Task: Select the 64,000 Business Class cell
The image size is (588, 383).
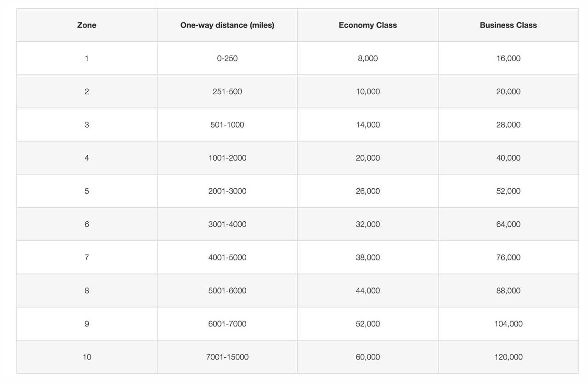Action: coord(509,224)
